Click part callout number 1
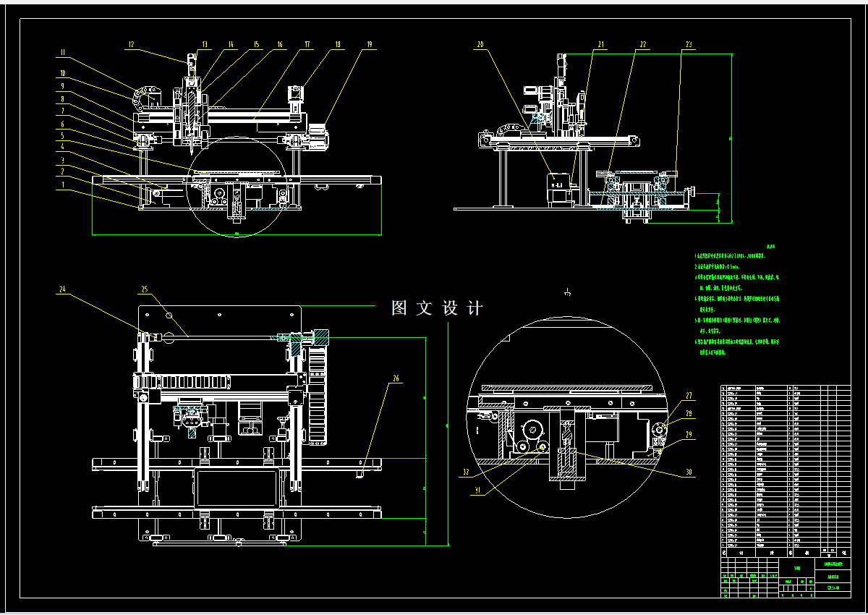 tap(62, 184)
